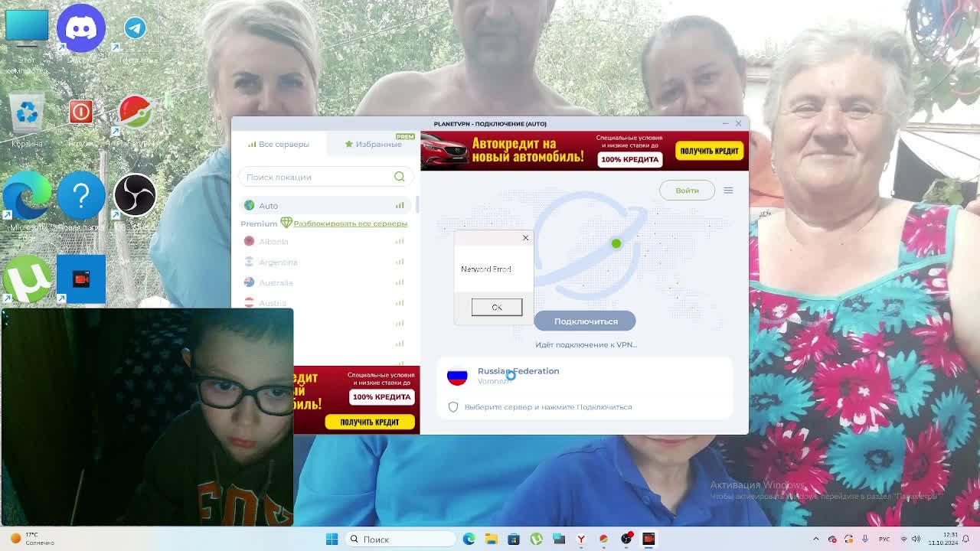
Task: Open Microsoft Store from the taskbar
Action: 514,539
